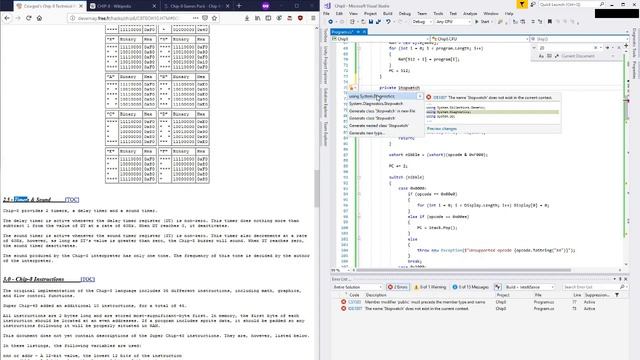The height and width of the screenshot is (360, 640).
Task: Click the uBlock shield extension icon
Action: [x=300, y=18]
